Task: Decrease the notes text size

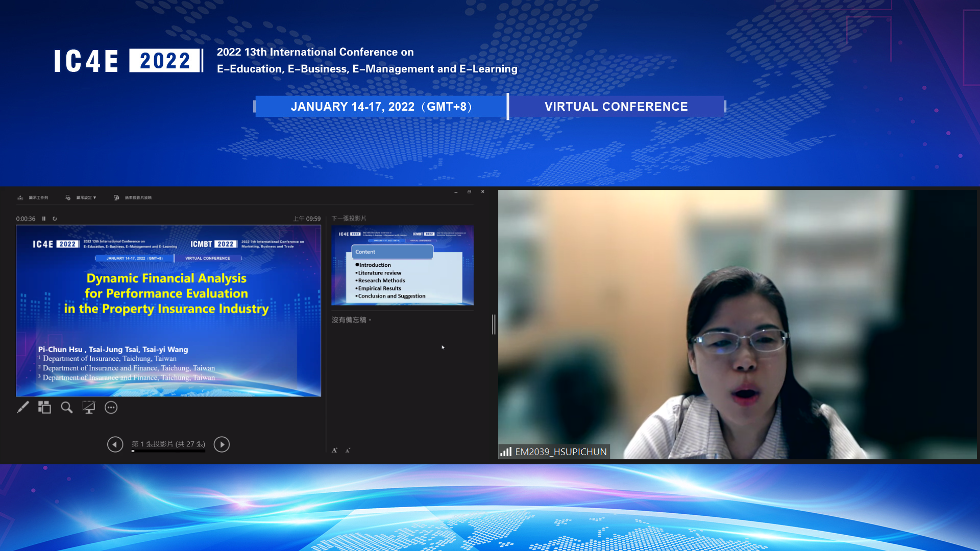Action: click(348, 450)
